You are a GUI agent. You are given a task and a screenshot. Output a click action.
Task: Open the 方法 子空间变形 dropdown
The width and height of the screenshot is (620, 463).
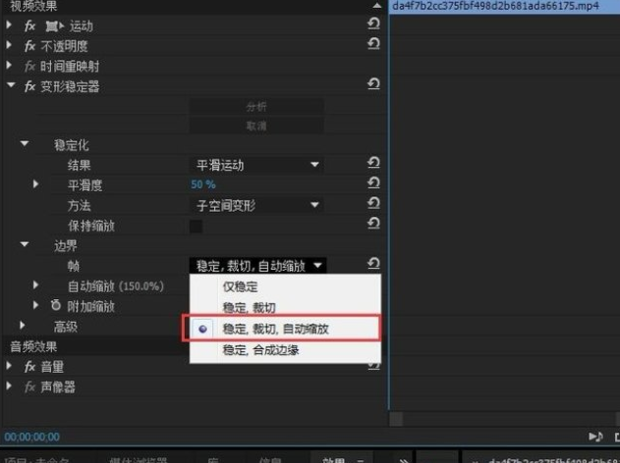[257, 205]
